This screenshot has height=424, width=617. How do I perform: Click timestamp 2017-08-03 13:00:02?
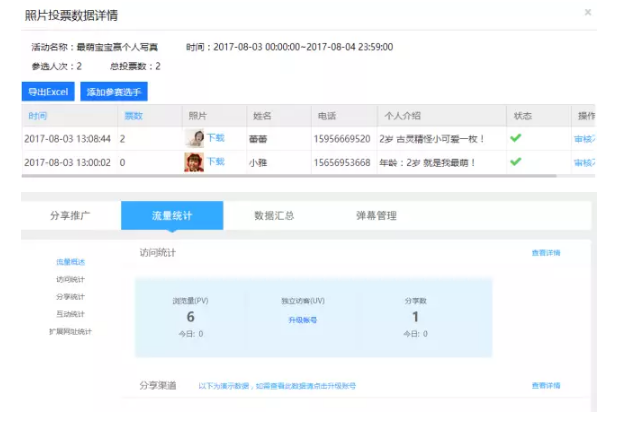[67, 162]
